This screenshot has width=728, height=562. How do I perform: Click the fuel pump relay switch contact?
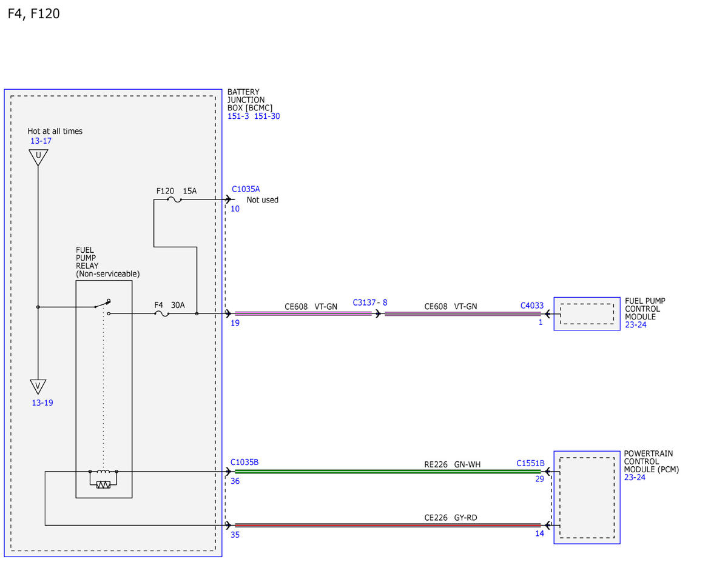[102, 305]
